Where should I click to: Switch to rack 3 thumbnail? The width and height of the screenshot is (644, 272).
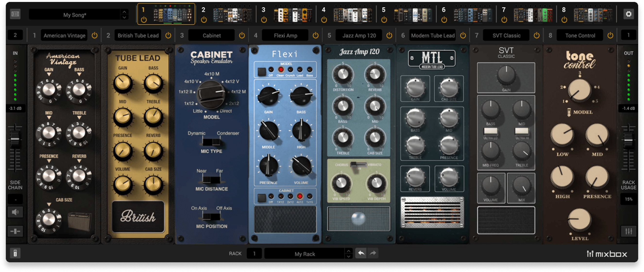[x=293, y=15]
